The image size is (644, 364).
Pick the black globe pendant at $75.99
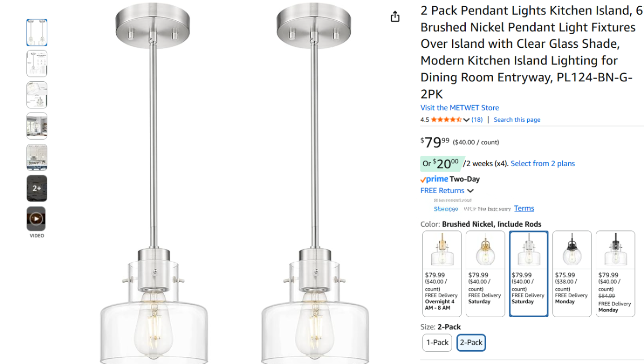(572, 273)
